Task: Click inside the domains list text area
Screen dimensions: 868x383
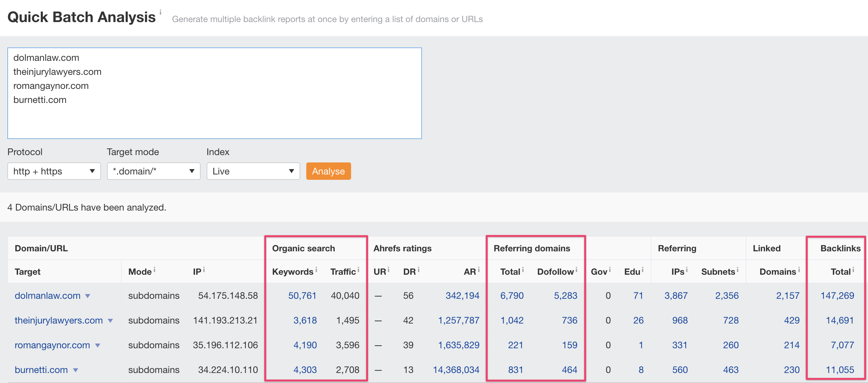Action: pos(215,93)
